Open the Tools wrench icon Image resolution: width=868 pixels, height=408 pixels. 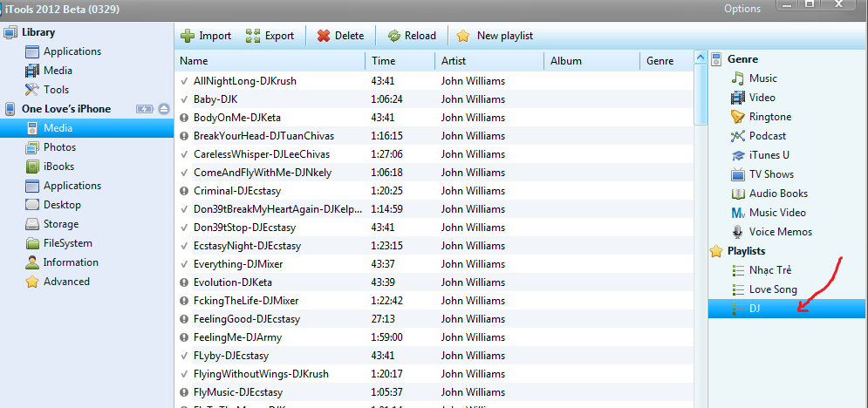point(32,90)
